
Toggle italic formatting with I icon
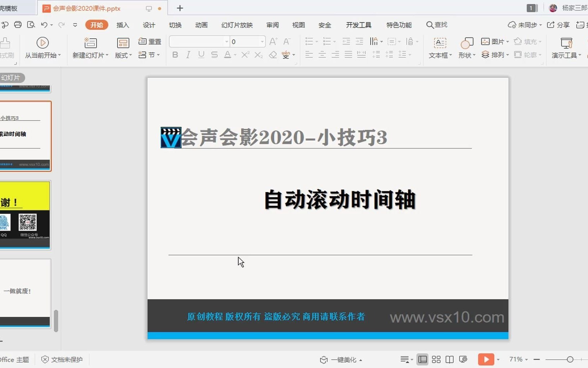point(188,54)
